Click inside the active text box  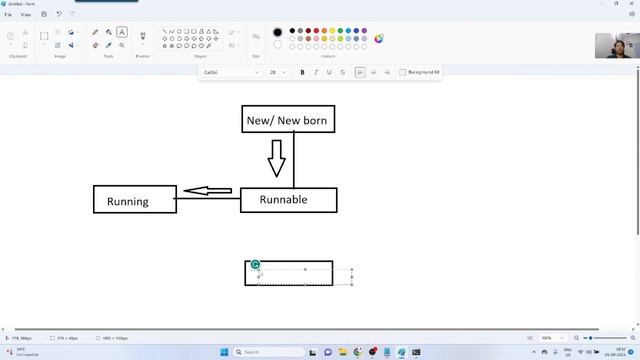coord(305,277)
